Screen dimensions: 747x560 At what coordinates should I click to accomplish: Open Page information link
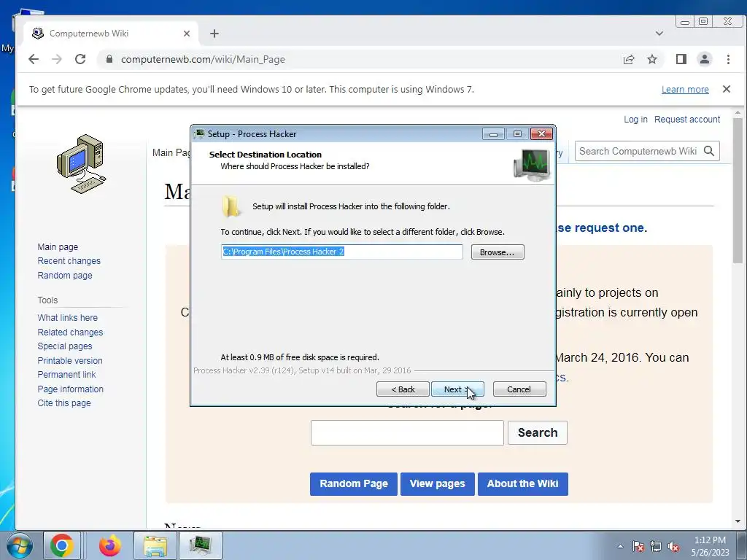pos(71,389)
